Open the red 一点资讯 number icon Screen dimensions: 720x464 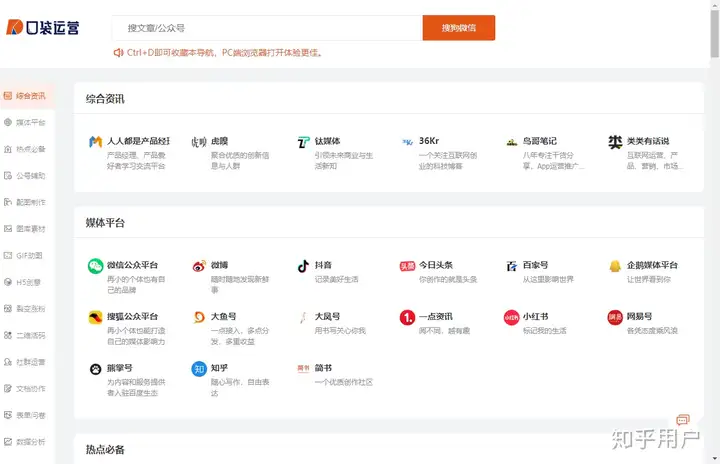(407, 317)
